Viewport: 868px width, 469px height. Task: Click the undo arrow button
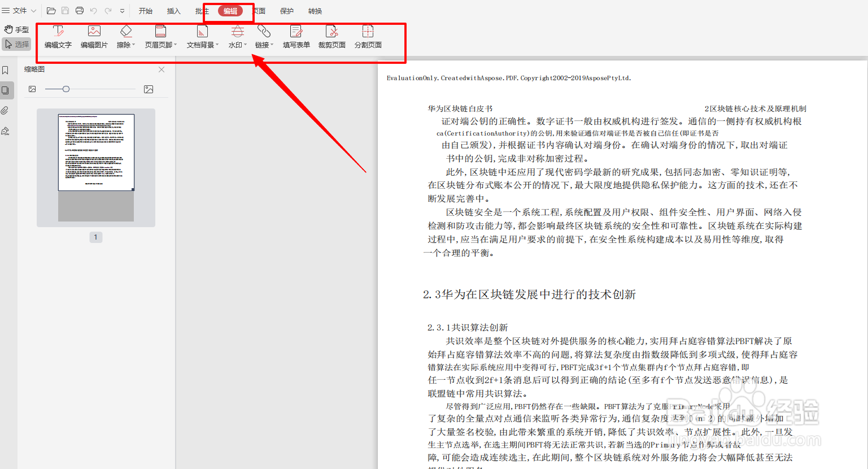tap(94, 10)
